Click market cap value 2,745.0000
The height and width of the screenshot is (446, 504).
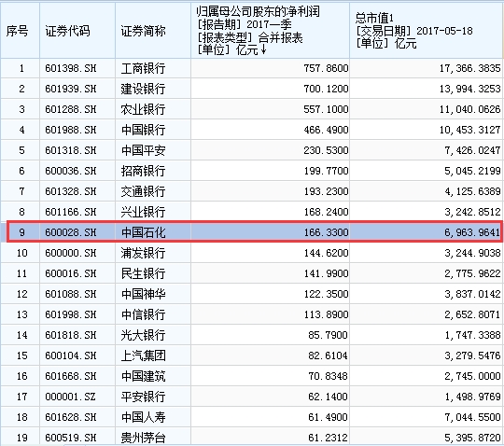click(x=472, y=376)
